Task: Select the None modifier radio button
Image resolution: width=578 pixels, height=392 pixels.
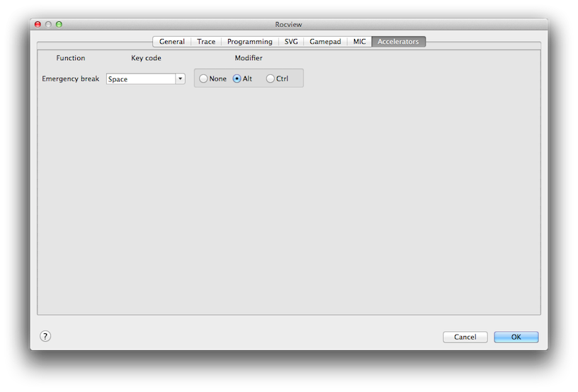Action: coord(204,79)
